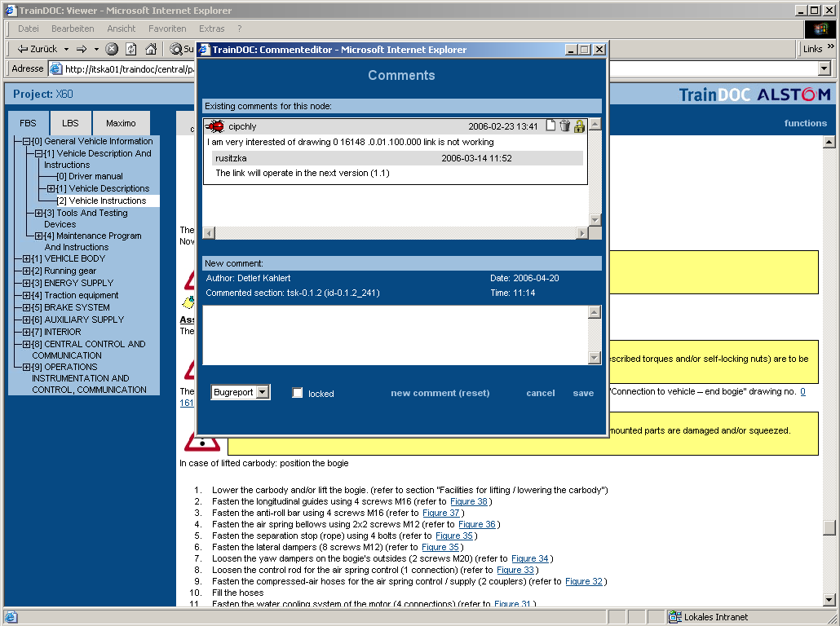Click the forward arrow in the browser toolbar

pyautogui.click(x=82, y=49)
